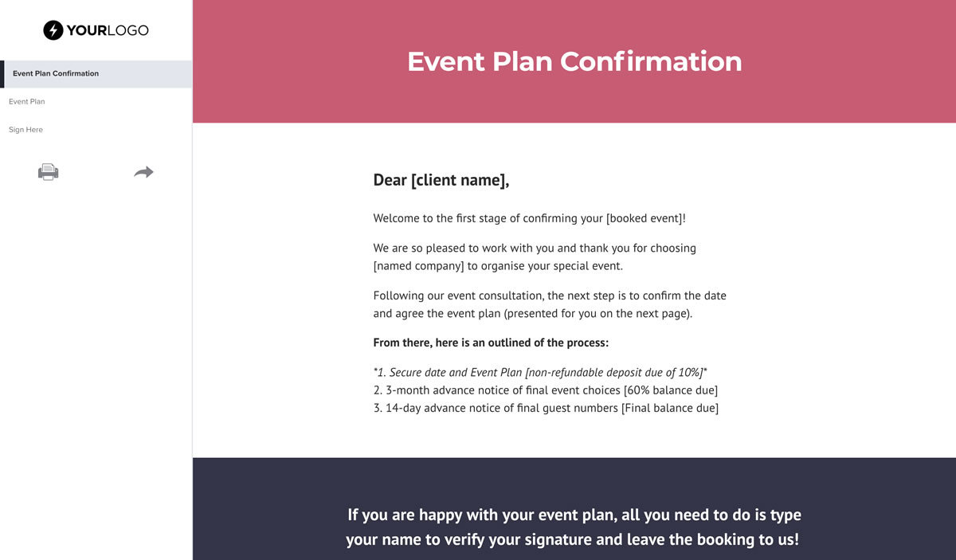Select the Event Plan Confirmation page title
The width and height of the screenshot is (956, 560).
(574, 61)
